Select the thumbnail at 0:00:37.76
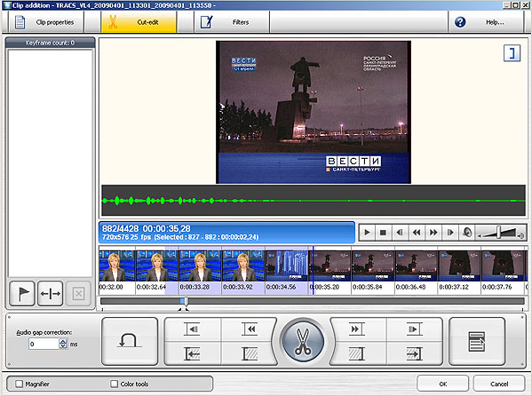The image size is (532, 396). 503,265
